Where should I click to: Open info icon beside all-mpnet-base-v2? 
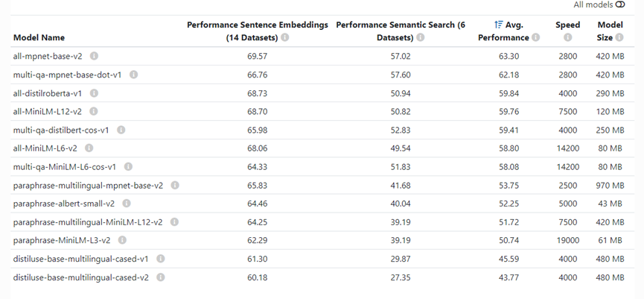click(x=94, y=56)
